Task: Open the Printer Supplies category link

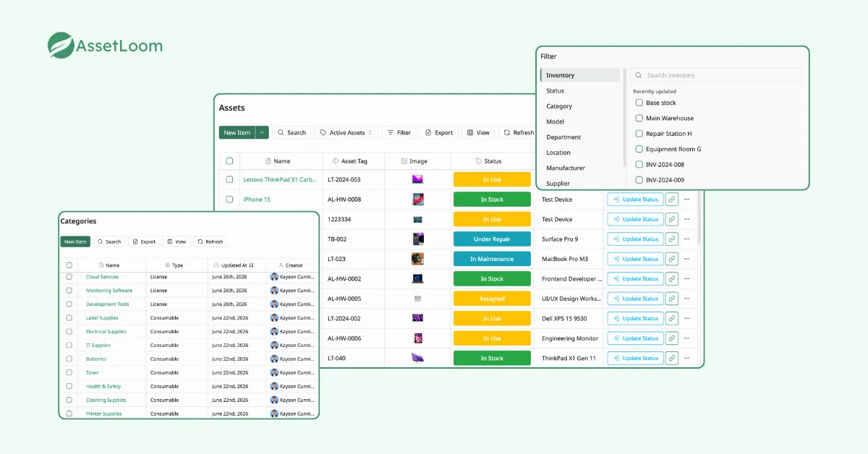Action: (104, 414)
